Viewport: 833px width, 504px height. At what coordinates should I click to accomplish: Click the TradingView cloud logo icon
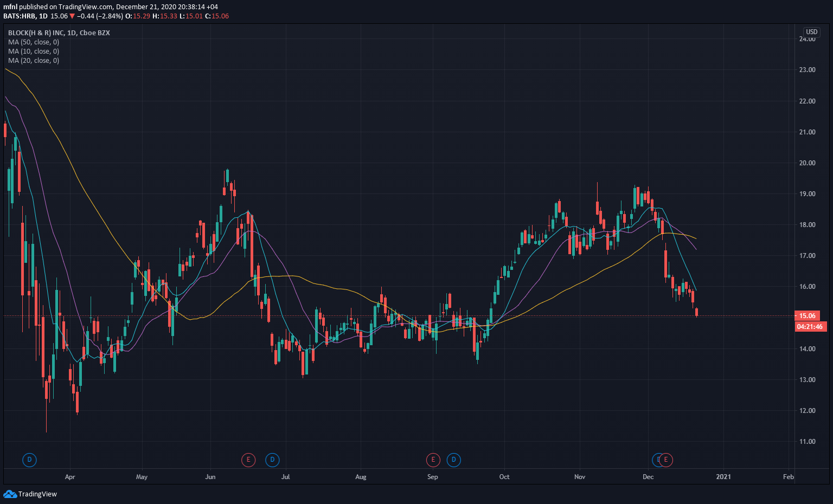(x=10, y=494)
